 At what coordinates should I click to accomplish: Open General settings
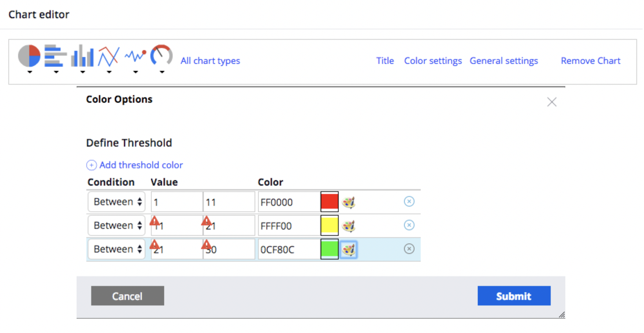[504, 61]
